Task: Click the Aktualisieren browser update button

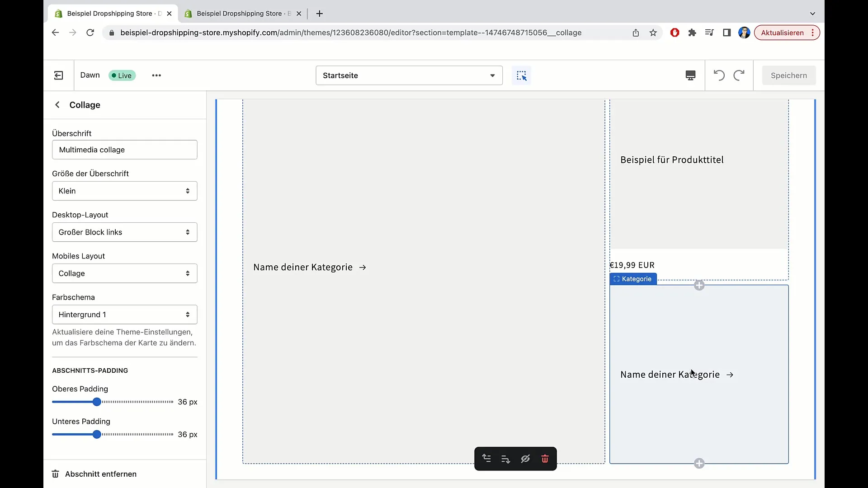Action: pyautogui.click(x=787, y=33)
